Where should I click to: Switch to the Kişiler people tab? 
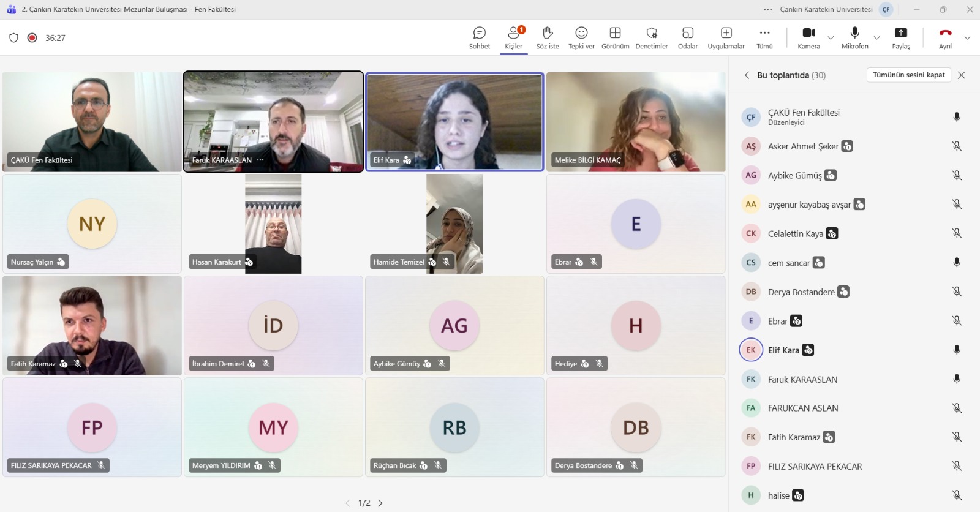point(513,37)
